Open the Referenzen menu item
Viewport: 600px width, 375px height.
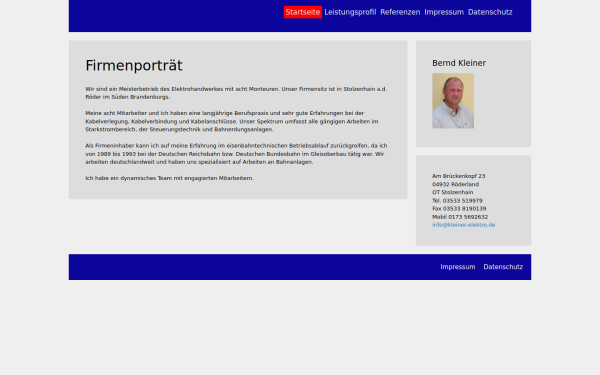(400, 12)
